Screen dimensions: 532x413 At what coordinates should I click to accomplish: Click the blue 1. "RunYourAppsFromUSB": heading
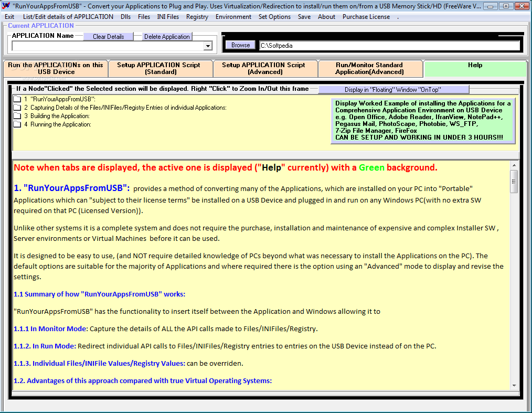[x=71, y=188]
